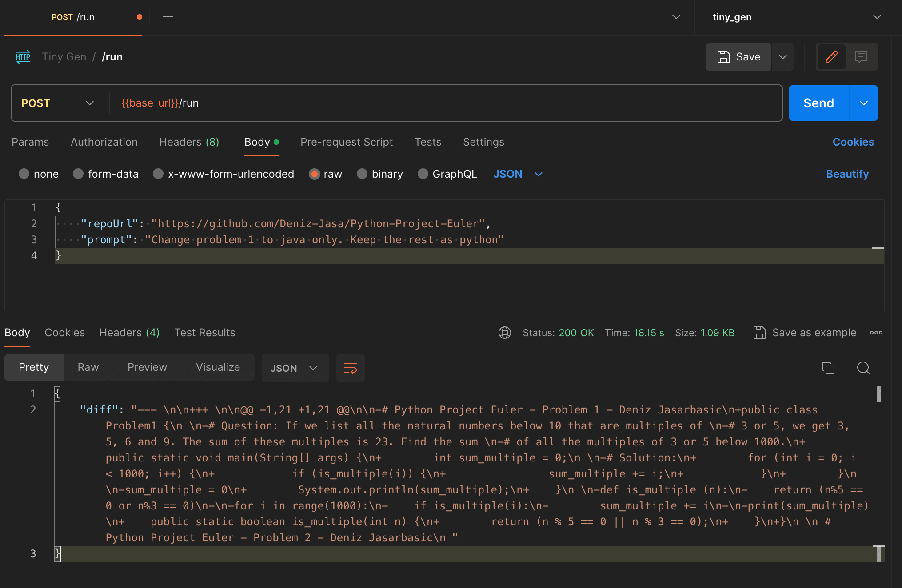Click the Save as example icon
This screenshot has width=902, height=588.
[760, 333]
